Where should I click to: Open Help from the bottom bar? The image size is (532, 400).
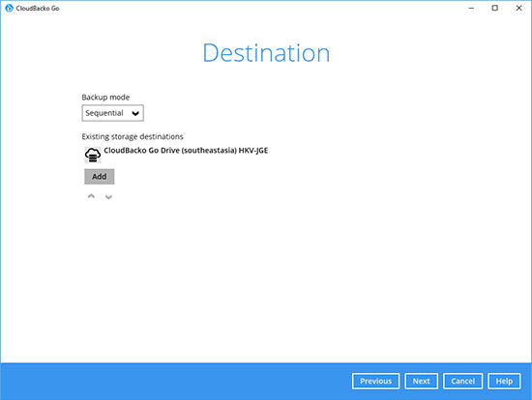tap(504, 381)
